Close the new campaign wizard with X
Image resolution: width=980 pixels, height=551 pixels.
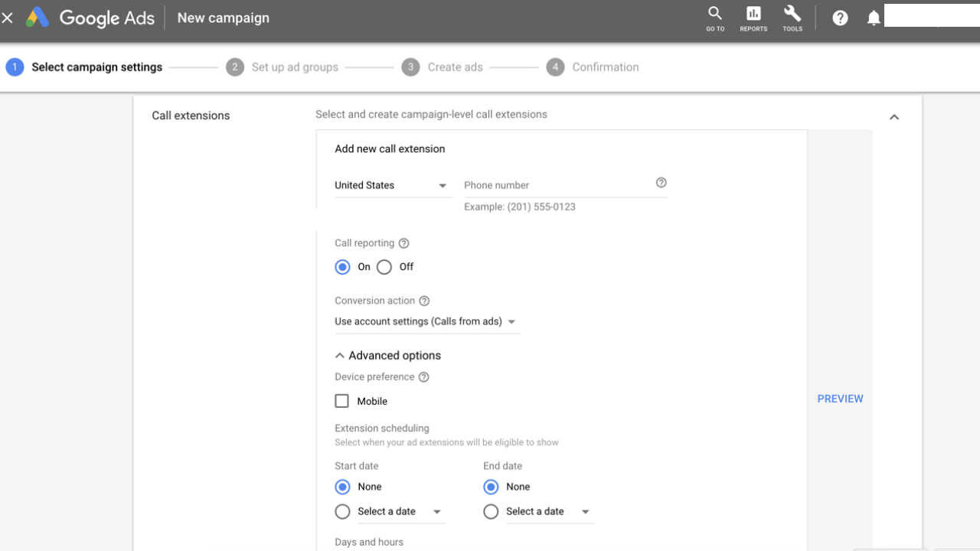[8, 18]
